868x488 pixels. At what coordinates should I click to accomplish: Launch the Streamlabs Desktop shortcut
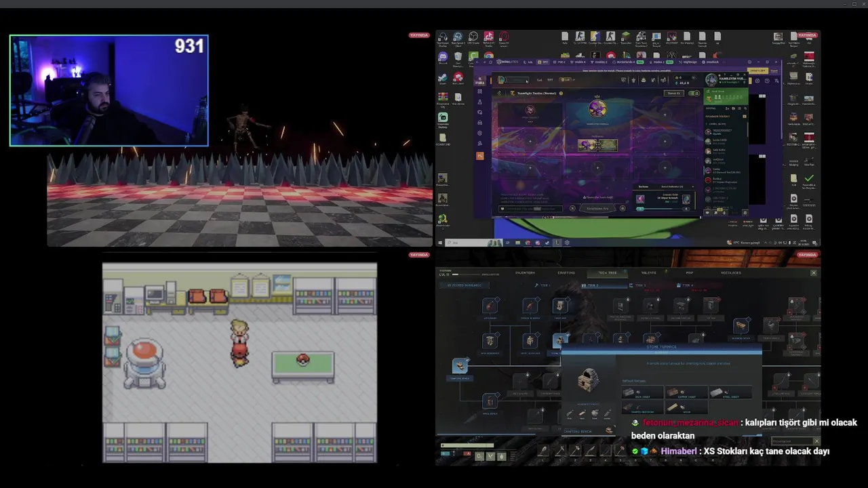coord(443,118)
